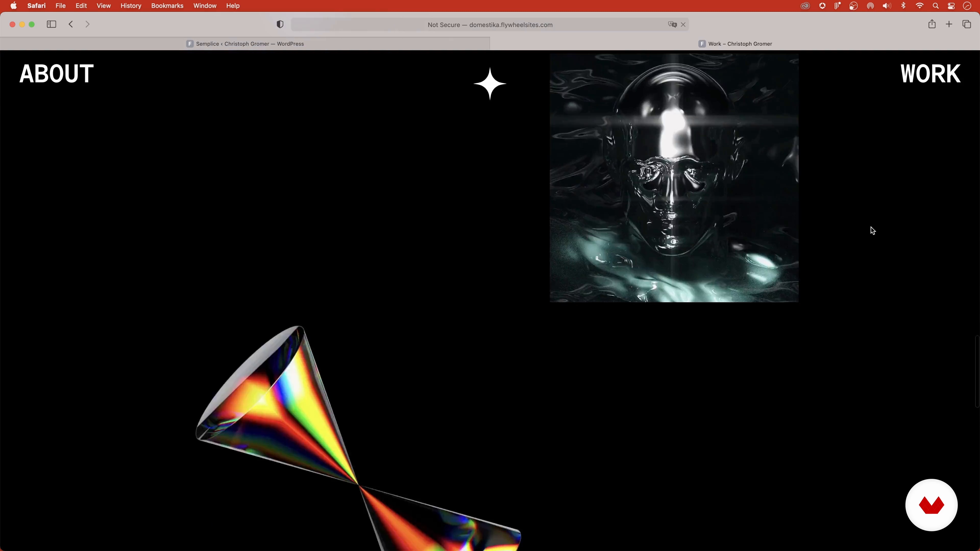The height and width of the screenshot is (551, 980).
Task: Add a new tab with plus icon
Action: tap(949, 24)
